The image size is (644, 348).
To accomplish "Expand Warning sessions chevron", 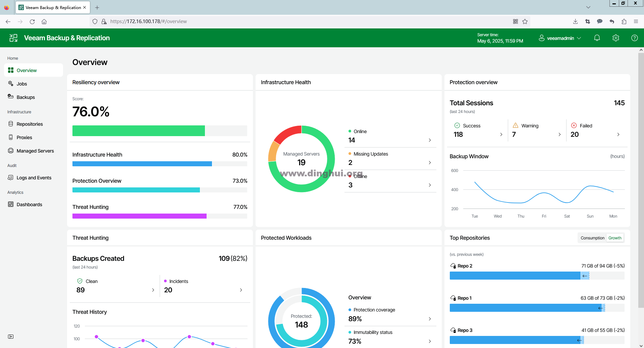I will coord(559,134).
